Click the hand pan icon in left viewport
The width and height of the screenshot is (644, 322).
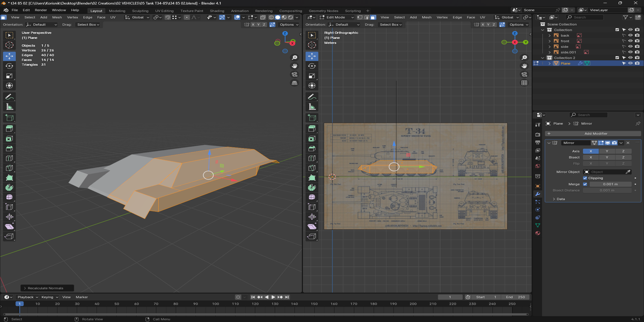[294, 66]
